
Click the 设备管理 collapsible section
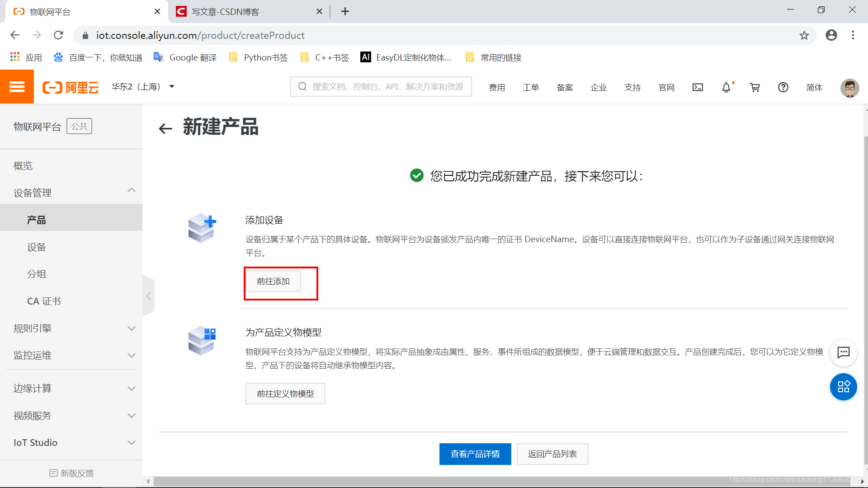coord(71,193)
